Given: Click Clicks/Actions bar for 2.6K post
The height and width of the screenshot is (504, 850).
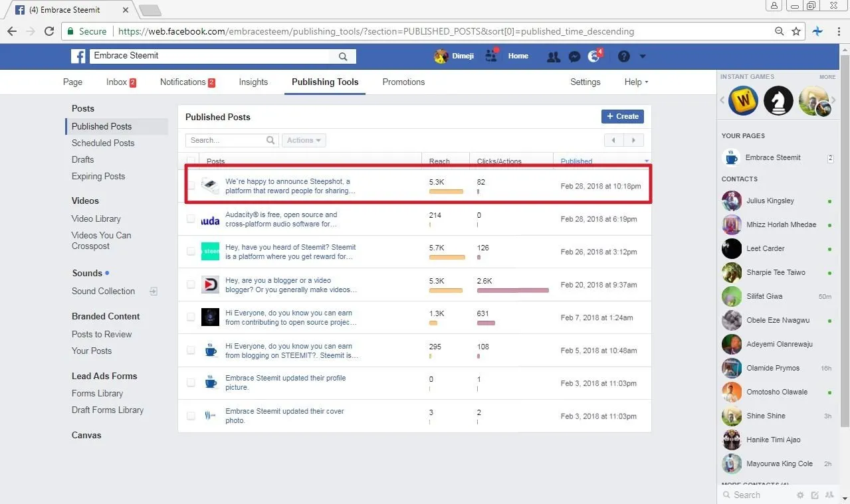Looking at the screenshot, I should tap(513, 290).
